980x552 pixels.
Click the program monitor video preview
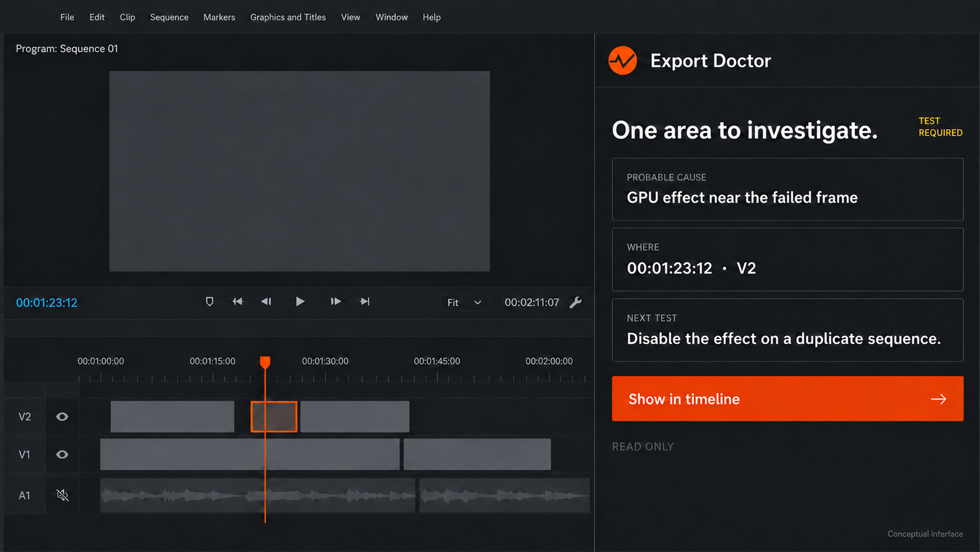[300, 171]
